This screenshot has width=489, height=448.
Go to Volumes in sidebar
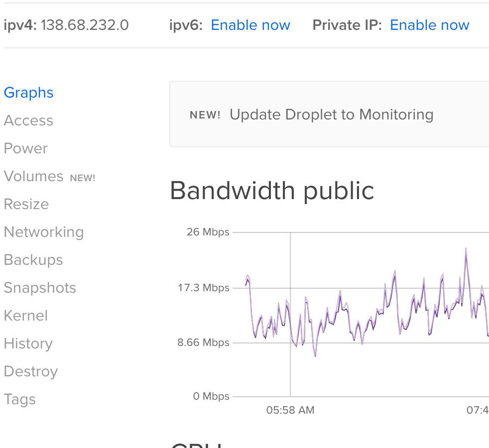point(34,177)
